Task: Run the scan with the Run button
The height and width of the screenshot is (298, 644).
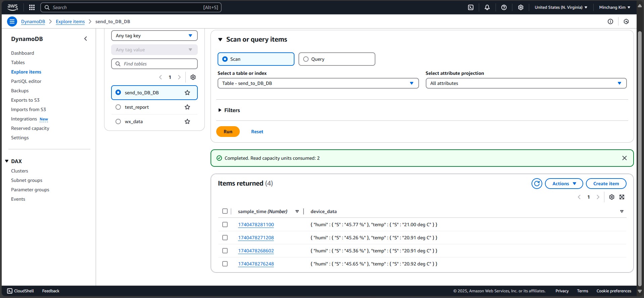Action: pyautogui.click(x=228, y=132)
